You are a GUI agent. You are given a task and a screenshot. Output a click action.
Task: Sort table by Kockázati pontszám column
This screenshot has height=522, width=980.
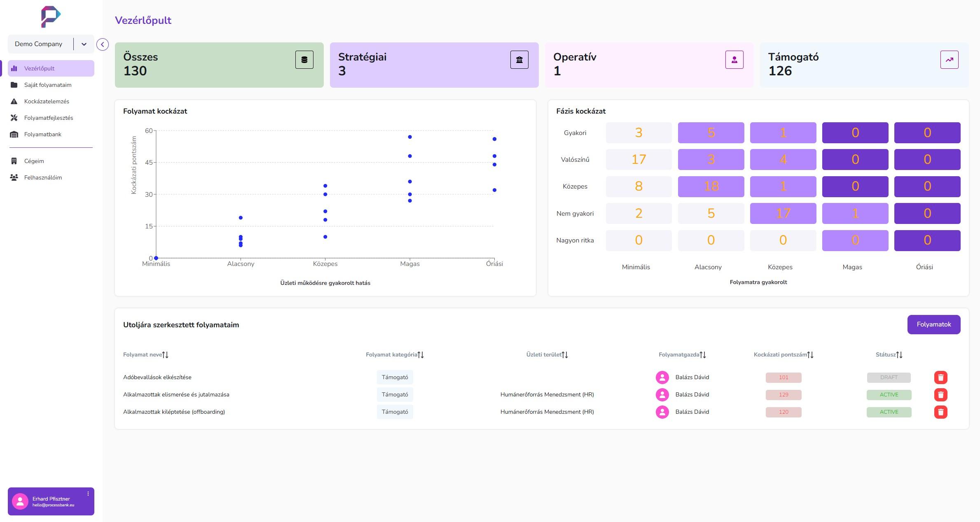[x=810, y=355]
